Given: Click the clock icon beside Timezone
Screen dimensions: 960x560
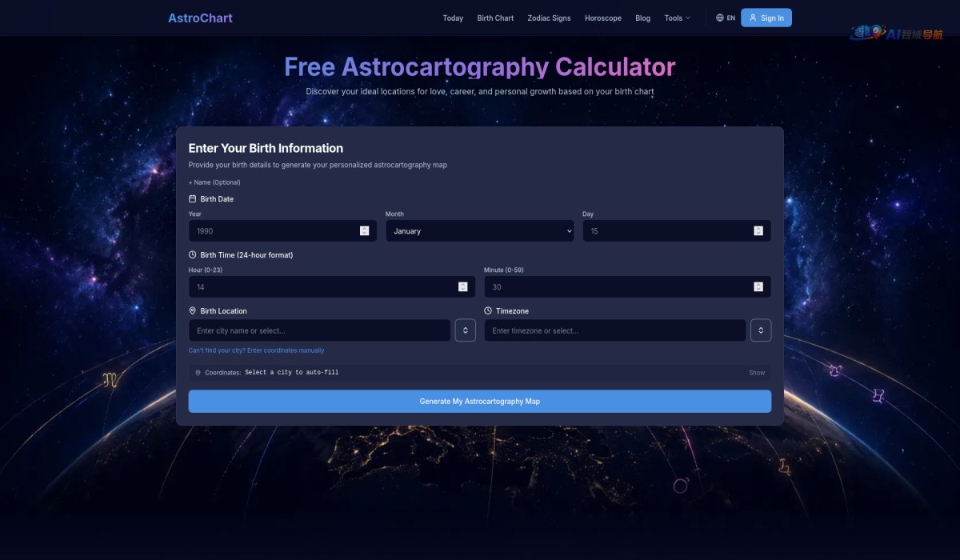Looking at the screenshot, I should (488, 310).
